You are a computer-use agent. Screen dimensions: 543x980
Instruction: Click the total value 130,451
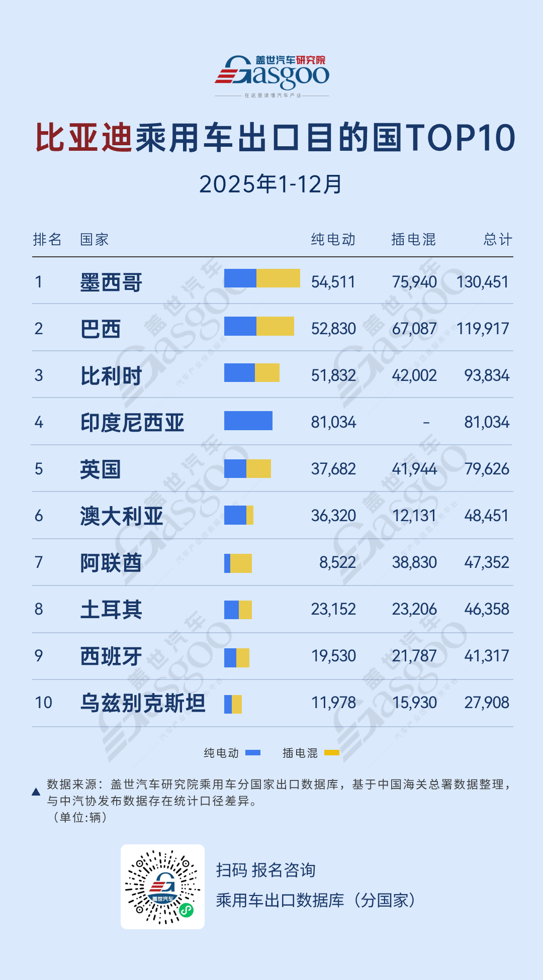[x=483, y=282]
